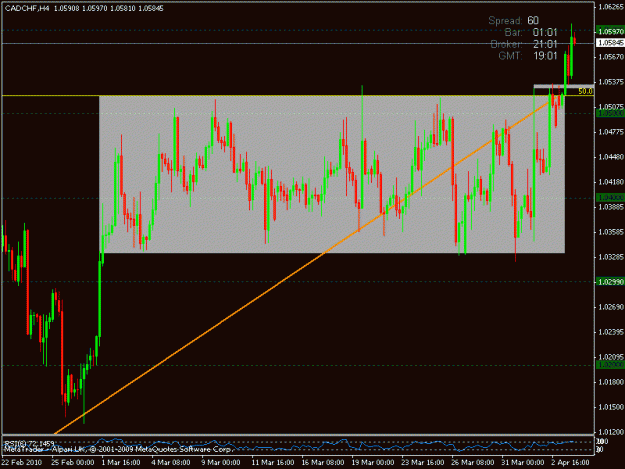This screenshot has height=469, width=625.
Task: Click the 4 Mar 08:00 date label
Action: click(x=171, y=462)
